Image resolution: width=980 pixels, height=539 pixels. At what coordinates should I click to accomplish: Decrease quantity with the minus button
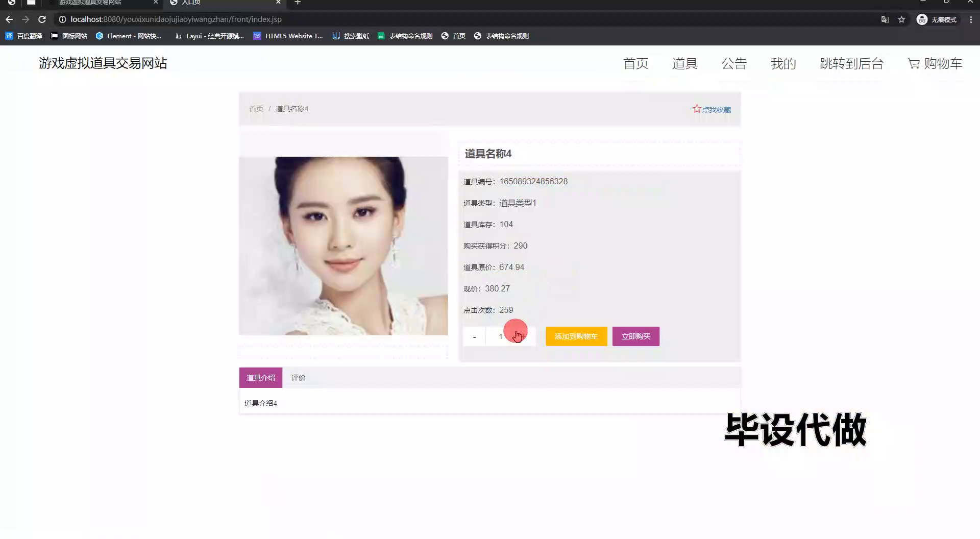(x=474, y=337)
